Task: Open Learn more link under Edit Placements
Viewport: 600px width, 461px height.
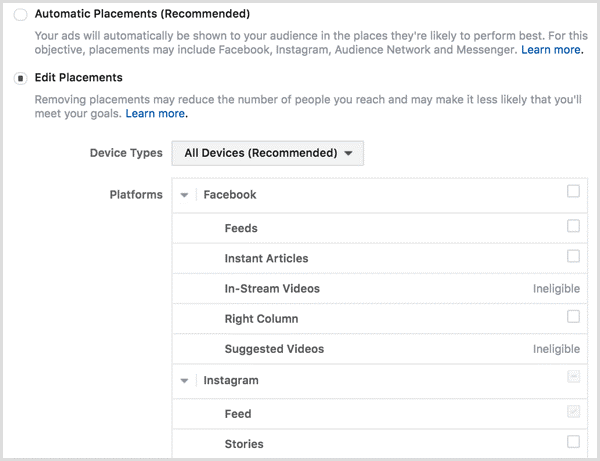Action: tap(155, 114)
